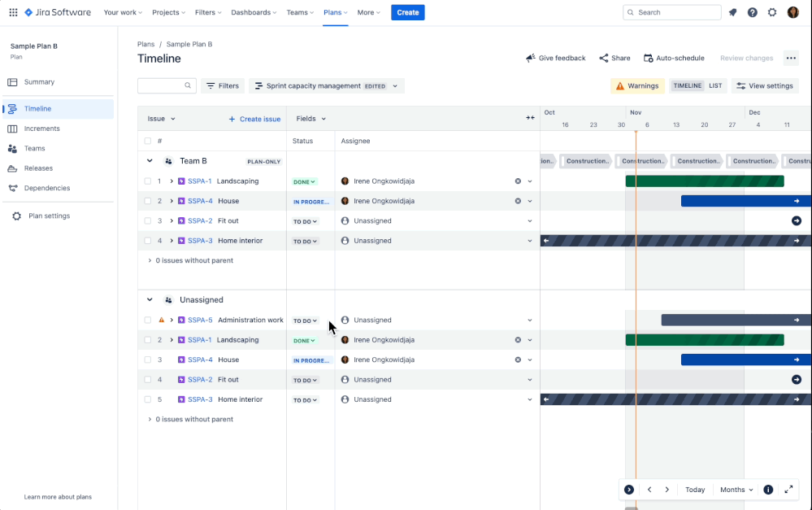Toggle the select-all checkbox in header row
812x510 pixels.
point(148,141)
